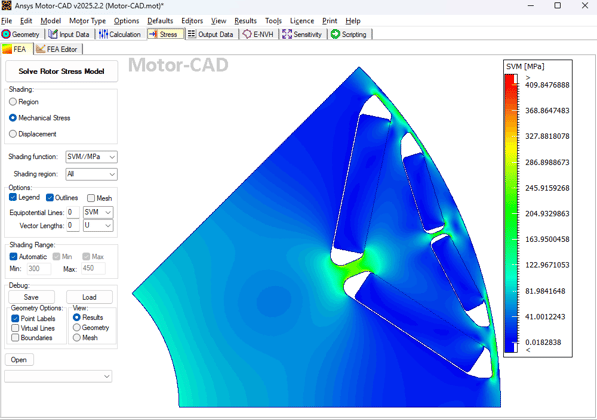Click the Scripting tab icon
The width and height of the screenshot is (597, 420).
coord(335,34)
